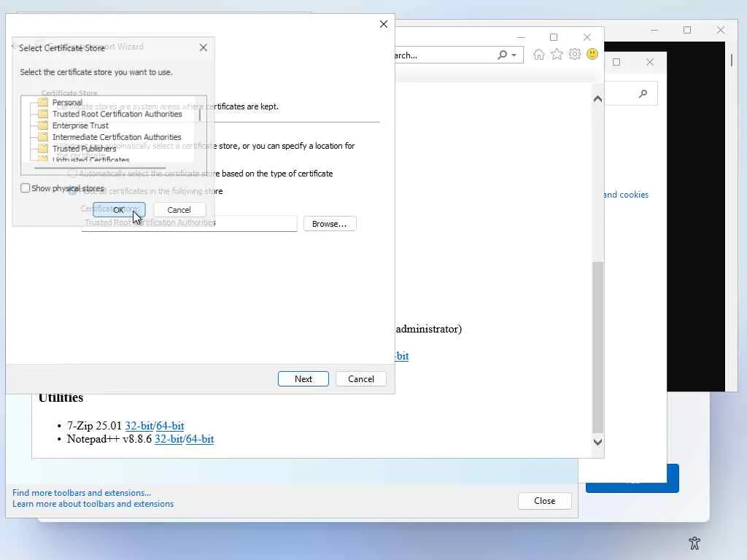The width and height of the screenshot is (747, 560).
Task: Cancel the Select Certificate Store dialog
Action: [x=179, y=209]
